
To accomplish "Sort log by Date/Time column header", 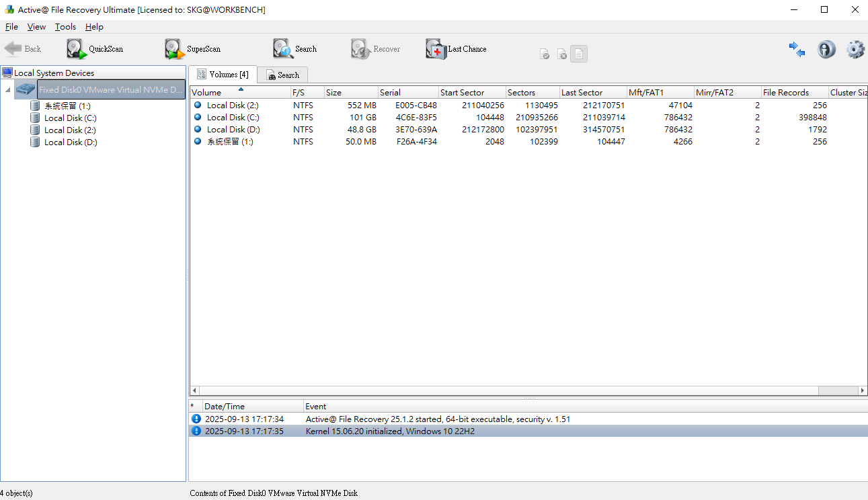I will [253, 407].
